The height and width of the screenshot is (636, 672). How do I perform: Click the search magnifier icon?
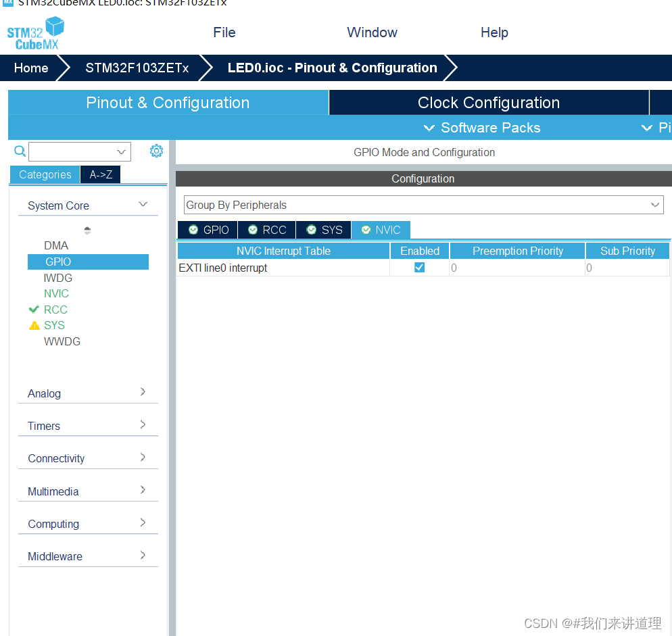(20, 151)
